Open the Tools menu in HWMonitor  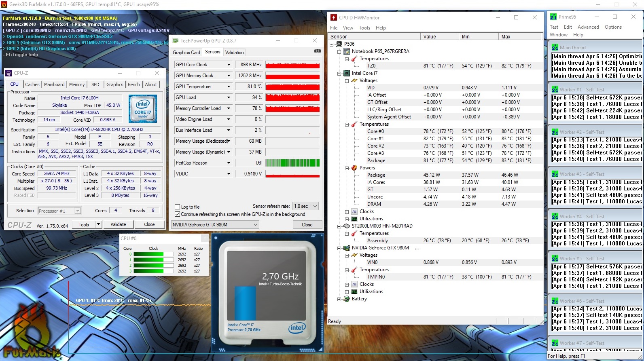364,28
